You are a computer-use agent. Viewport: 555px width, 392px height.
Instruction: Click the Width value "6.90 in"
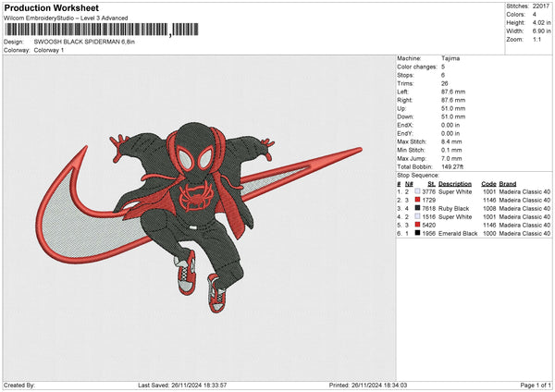[541, 31]
